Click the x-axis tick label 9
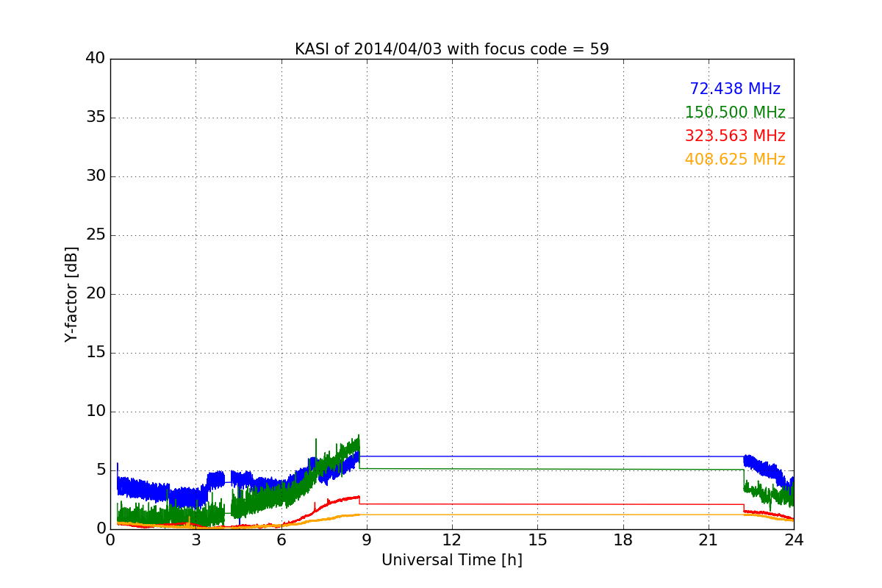This screenshot has width=882, height=588. pos(367,540)
